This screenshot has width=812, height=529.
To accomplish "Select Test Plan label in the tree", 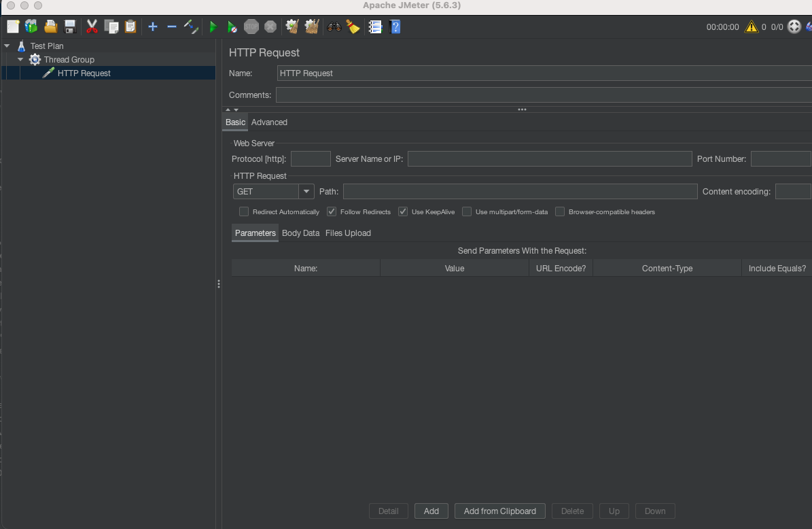I will tap(47, 46).
